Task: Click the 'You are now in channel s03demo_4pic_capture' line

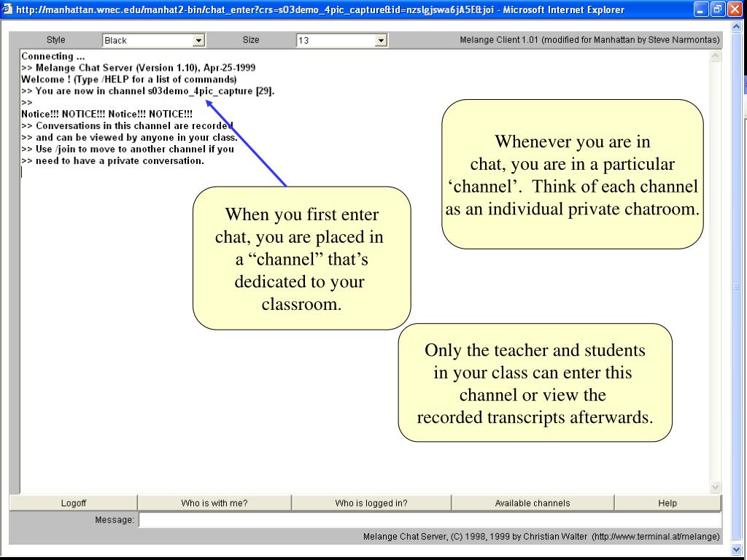Action: point(147,91)
